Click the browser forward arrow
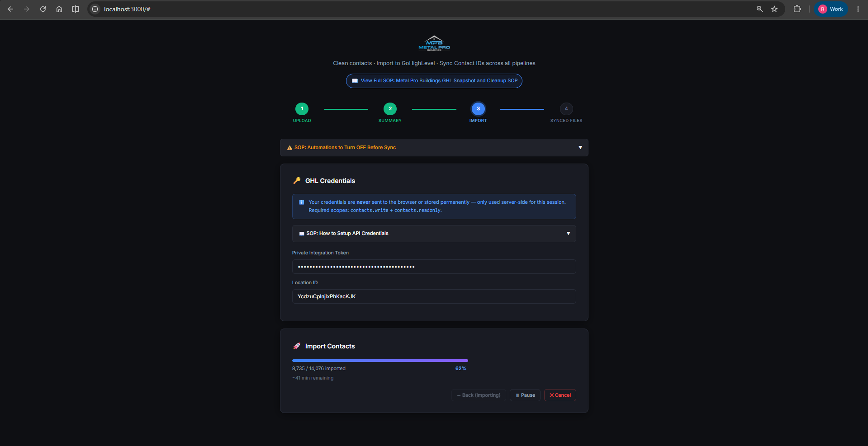 coord(27,9)
